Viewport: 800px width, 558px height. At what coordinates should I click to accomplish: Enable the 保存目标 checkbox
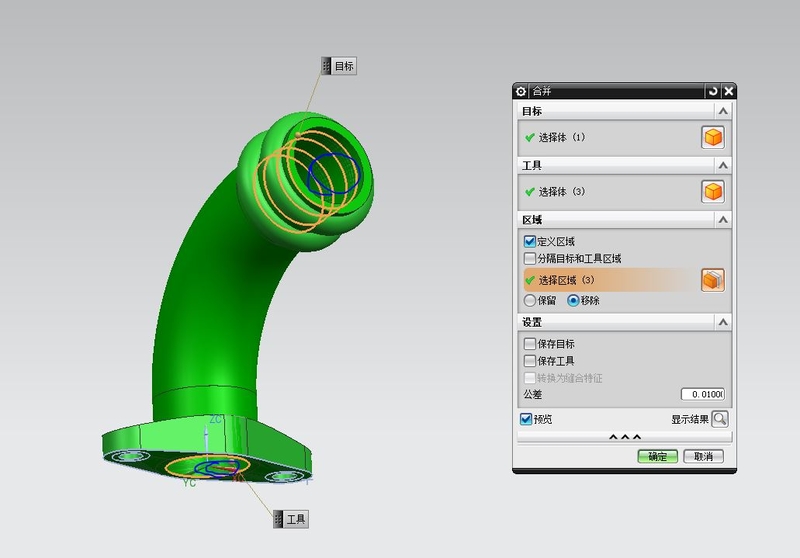click(530, 344)
